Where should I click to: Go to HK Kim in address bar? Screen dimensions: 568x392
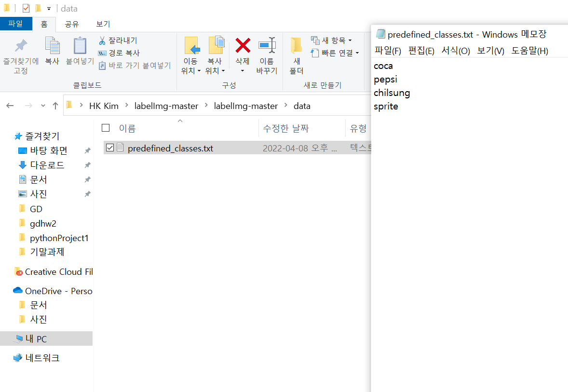(x=104, y=106)
